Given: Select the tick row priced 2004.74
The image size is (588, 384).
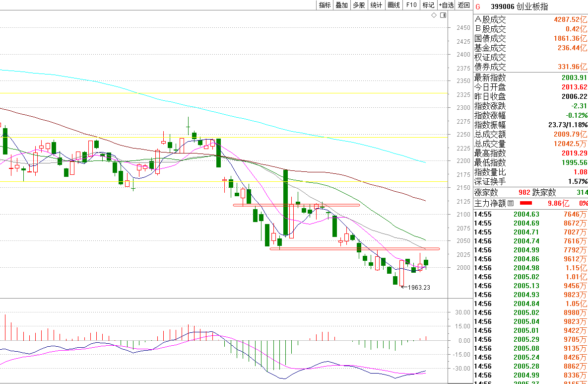Looking at the screenshot, I should 530,241.
